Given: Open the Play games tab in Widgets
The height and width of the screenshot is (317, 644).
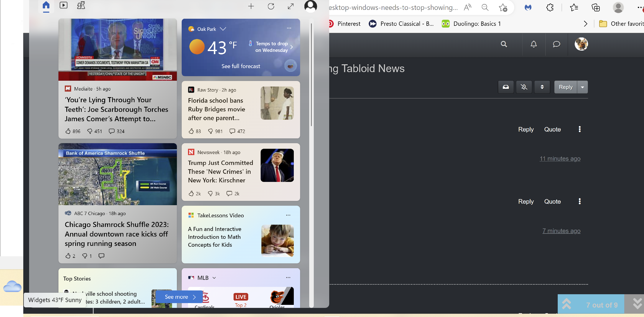Looking at the screenshot, I should pos(81,5).
